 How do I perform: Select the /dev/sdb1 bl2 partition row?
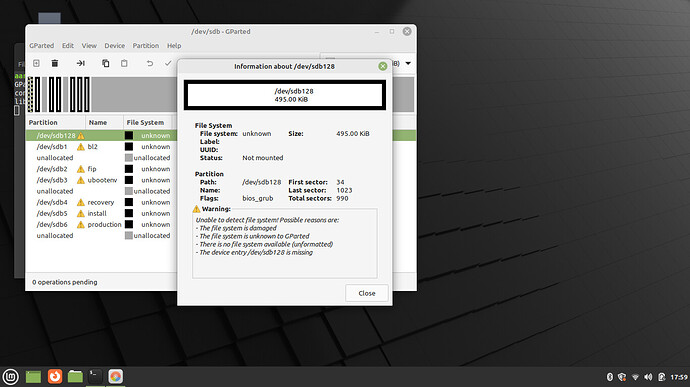[101, 147]
